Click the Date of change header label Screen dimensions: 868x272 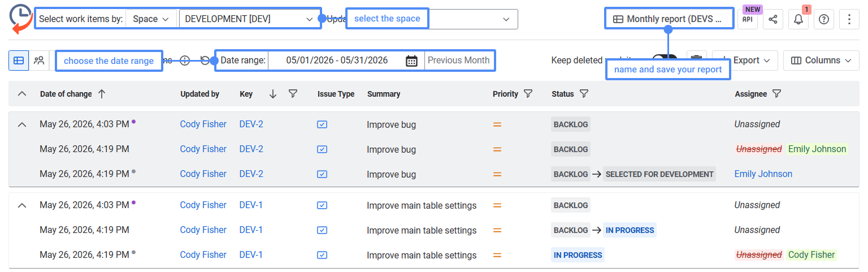click(66, 94)
